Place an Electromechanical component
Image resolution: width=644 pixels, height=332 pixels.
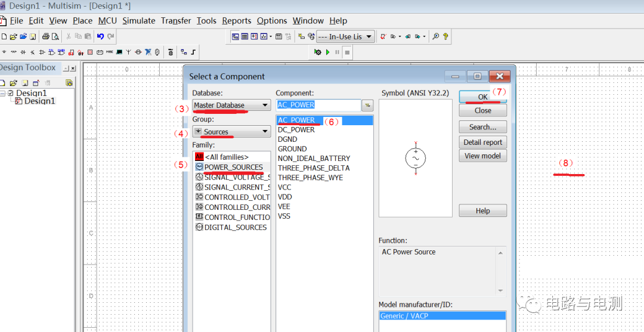pos(138,52)
